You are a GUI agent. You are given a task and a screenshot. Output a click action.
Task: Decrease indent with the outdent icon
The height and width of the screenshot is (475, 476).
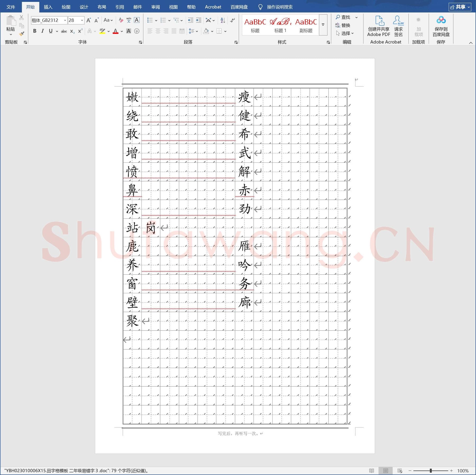coord(190,20)
